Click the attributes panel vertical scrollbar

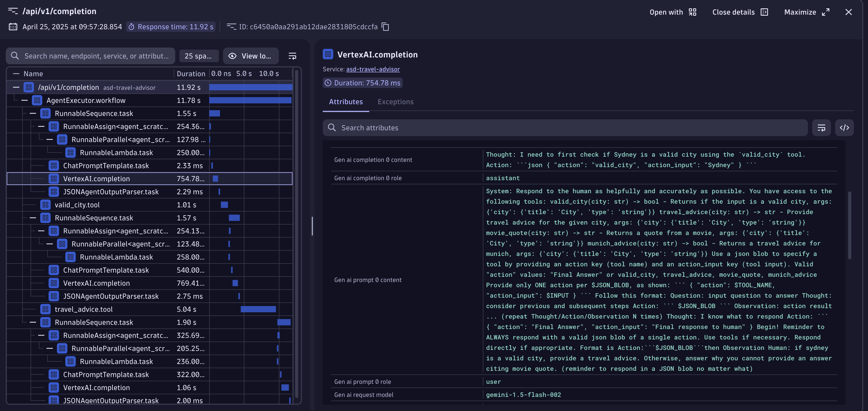click(849, 225)
